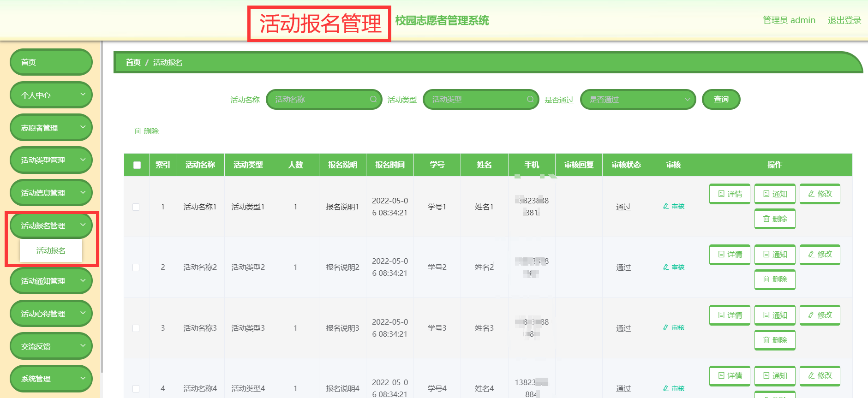Check the checkbox for row 3
The width and height of the screenshot is (868, 398).
(136, 328)
